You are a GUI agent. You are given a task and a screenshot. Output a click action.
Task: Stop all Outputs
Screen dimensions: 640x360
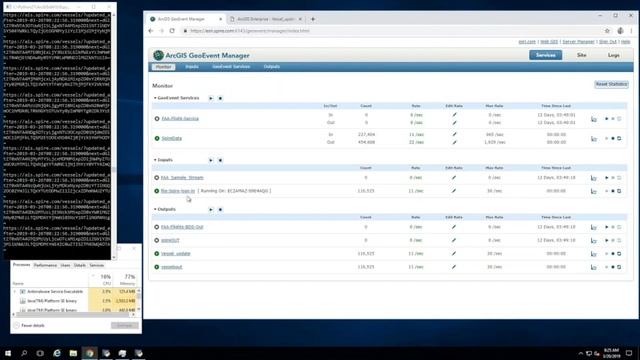(x=220, y=209)
